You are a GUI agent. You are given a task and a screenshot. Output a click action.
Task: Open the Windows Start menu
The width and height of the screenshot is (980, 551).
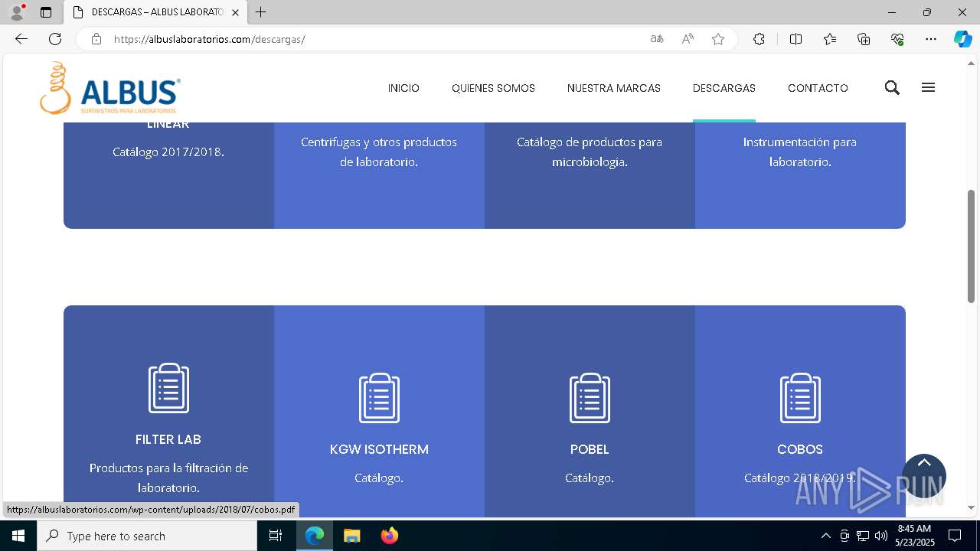click(18, 536)
